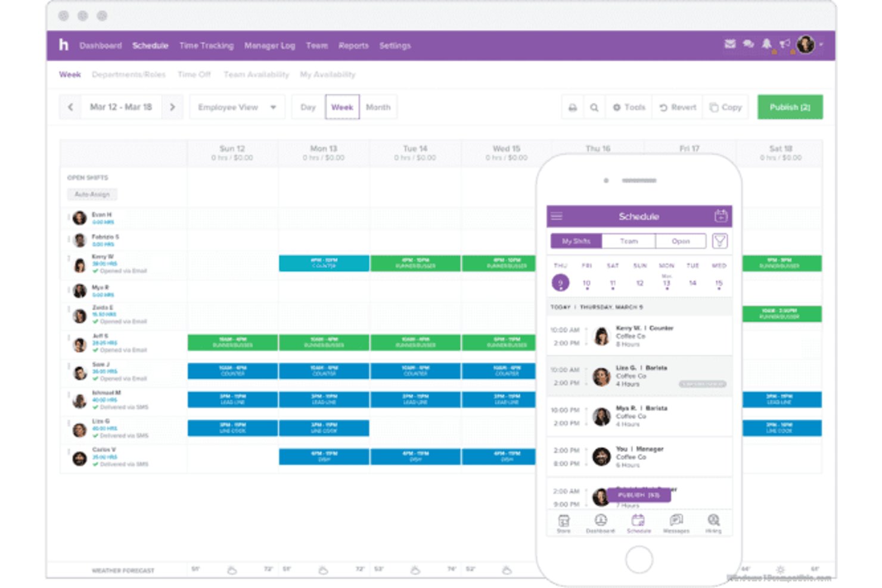882x588 pixels.
Task: Click Carlos V's avatar
Action: [x=80, y=459]
